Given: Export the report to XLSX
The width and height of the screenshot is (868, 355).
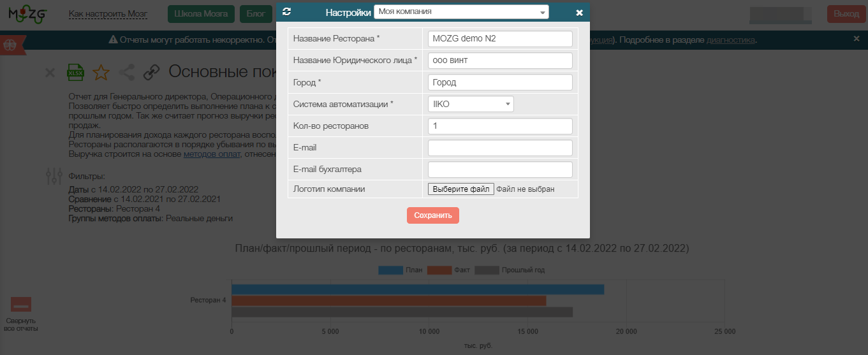Looking at the screenshot, I should [76, 72].
